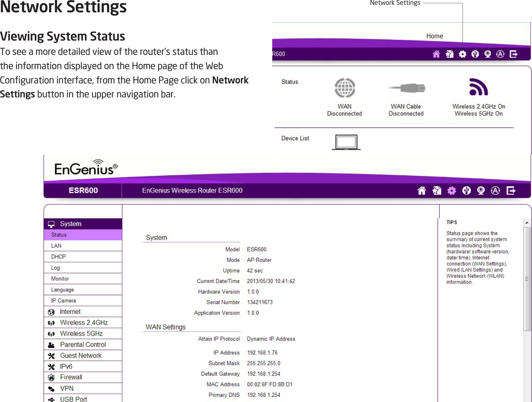Click the A icon in the upper Home screenshot
Image resolution: width=532 pixels, height=402 pixels.
500,54
